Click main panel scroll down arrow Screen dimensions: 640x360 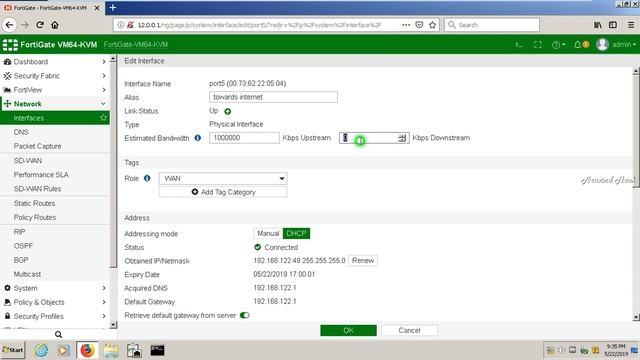[x=636, y=317]
